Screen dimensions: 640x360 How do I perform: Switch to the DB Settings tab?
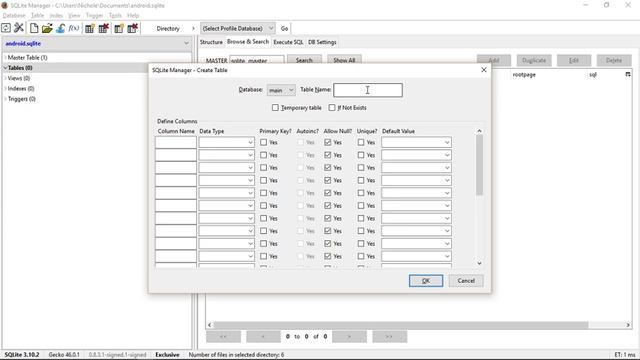(x=322, y=42)
